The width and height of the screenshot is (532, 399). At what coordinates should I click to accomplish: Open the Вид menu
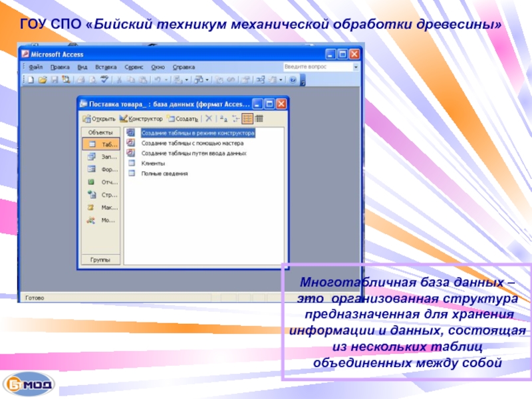pyautogui.click(x=82, y=67)
